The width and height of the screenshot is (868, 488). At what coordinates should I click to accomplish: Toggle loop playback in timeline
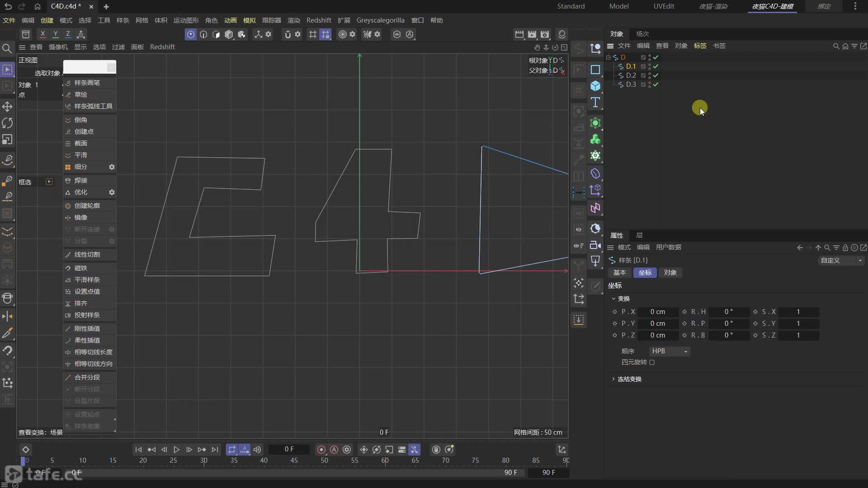231,450
